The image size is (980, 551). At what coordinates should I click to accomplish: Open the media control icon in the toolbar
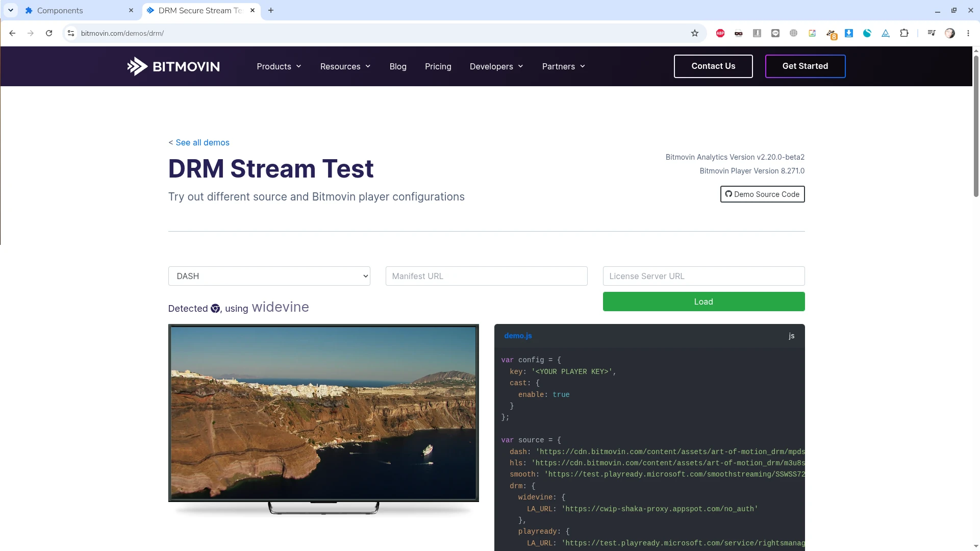pos(932,33)
